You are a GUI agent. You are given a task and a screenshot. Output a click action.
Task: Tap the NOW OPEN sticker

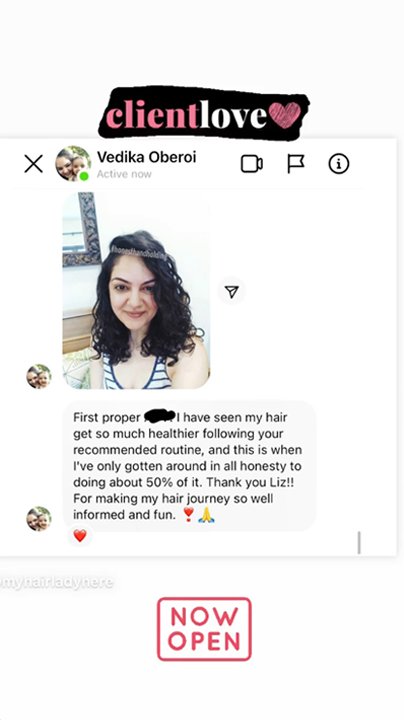tap(204, 629)
